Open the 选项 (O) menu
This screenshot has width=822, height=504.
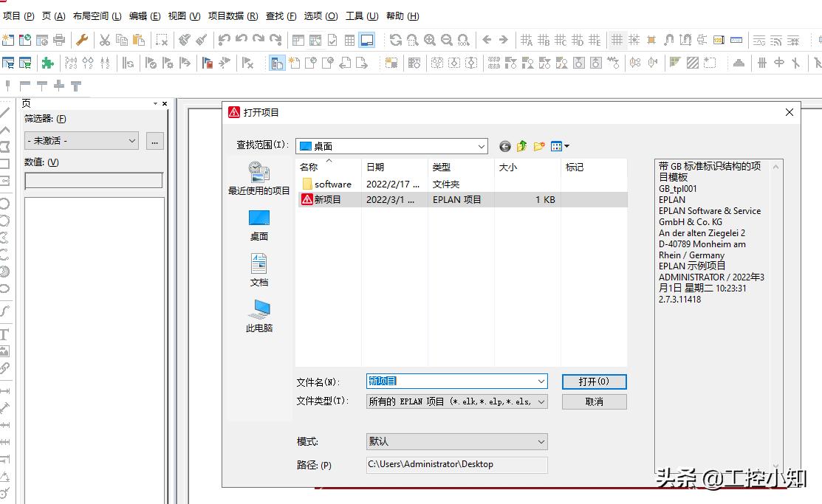click(321, 16)
